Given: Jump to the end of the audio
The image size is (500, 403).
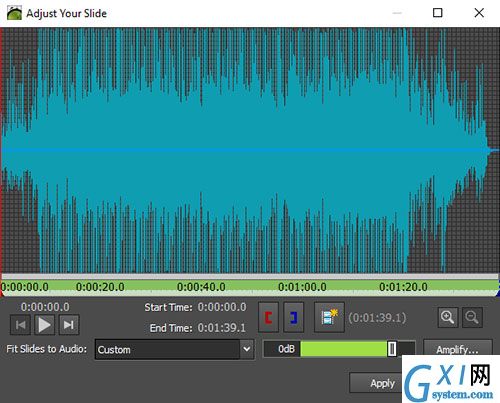Looking at the screenshot, I should click(x=69, y=324).
